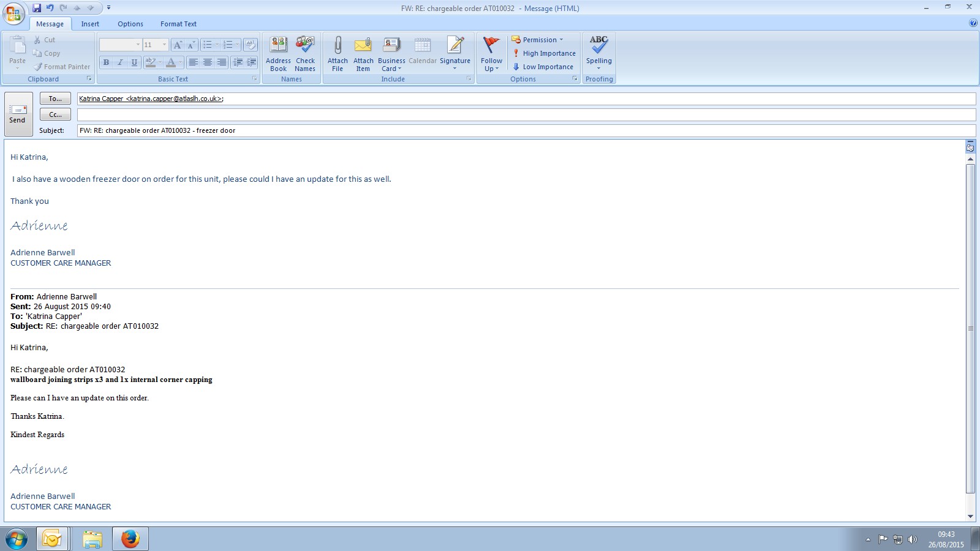Apply the font color
Image resolution: width=980 pixels, height=551 pixels.
coord(171,62)
